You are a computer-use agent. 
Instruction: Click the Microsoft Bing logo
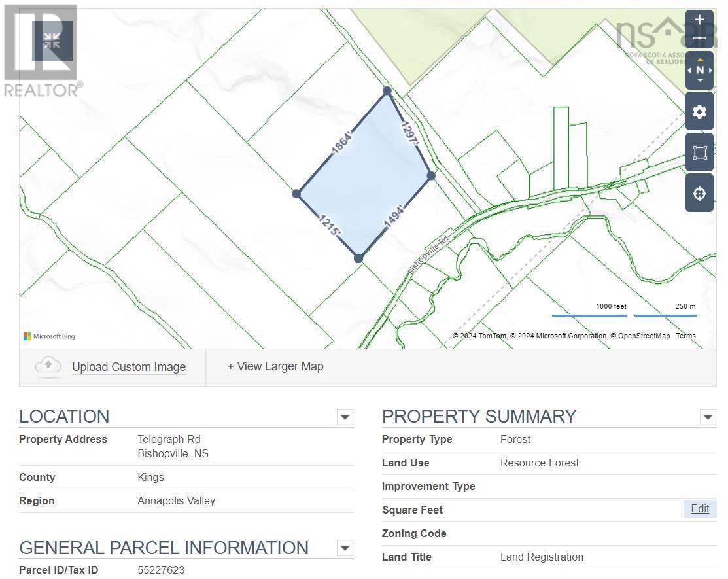[x=49, y=336]
